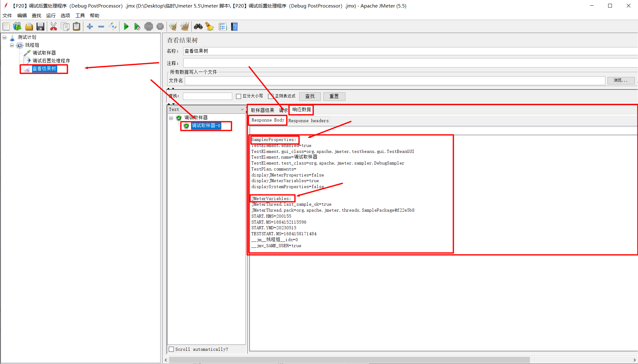Viewport: 638px width, 364px height.
Task: Cut selection with the scissors icon
Action: pos(54,27)
